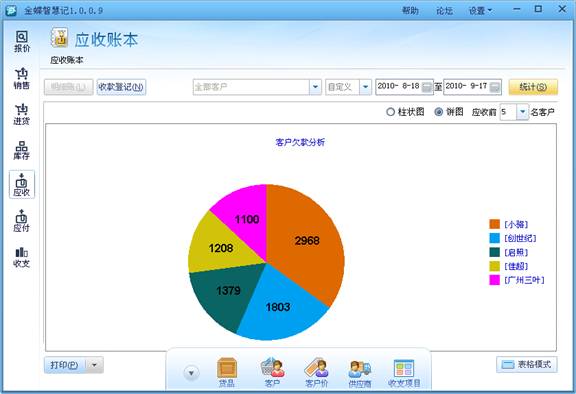This screenshot has height=394, width=576.
Task: Open the 应付 payables module
Action: click(22, 221)
